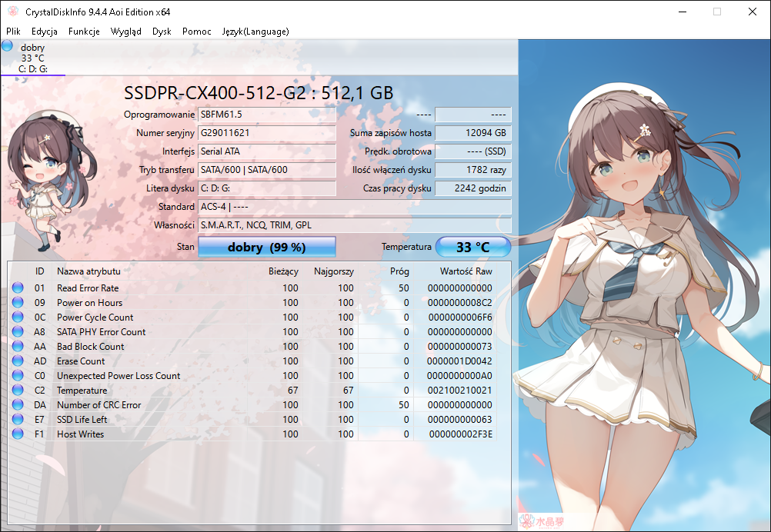Click the status orb for Power on Hours
The image size is (771, 532).
(18, 302)
